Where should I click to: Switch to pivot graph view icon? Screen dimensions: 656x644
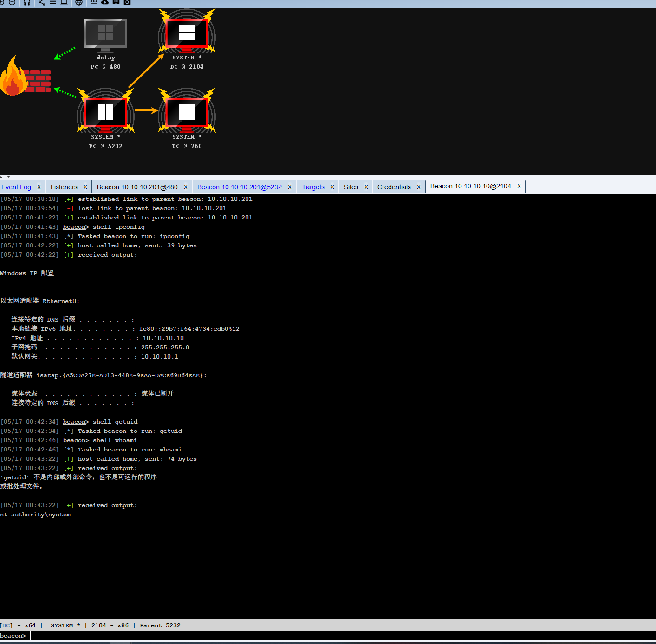tap(42, 2)
